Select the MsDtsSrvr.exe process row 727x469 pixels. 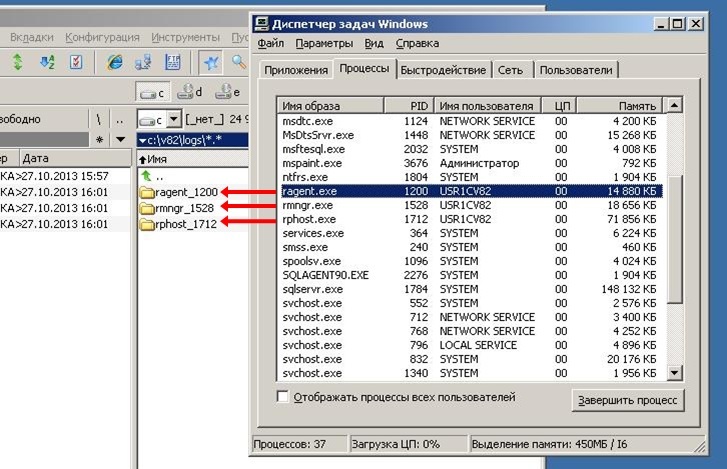tap(472, 135)
